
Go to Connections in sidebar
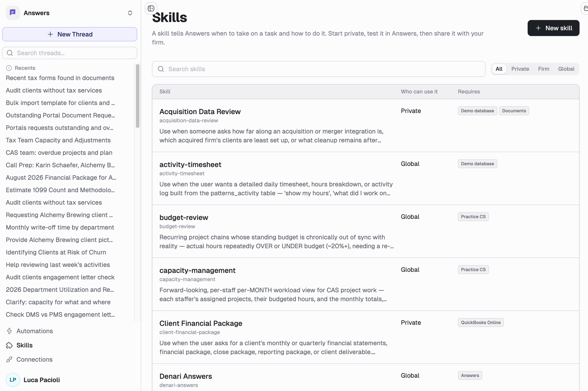pos(35,359)
